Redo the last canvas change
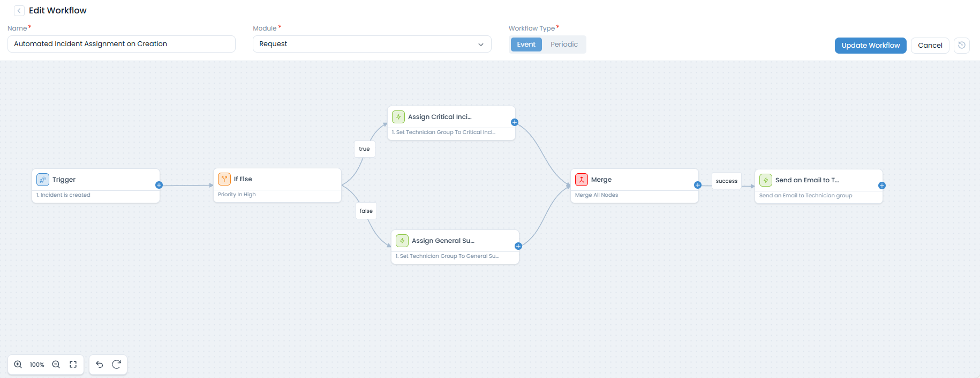The width and height of the screenshot is (980, 378). tap(116, 365)
